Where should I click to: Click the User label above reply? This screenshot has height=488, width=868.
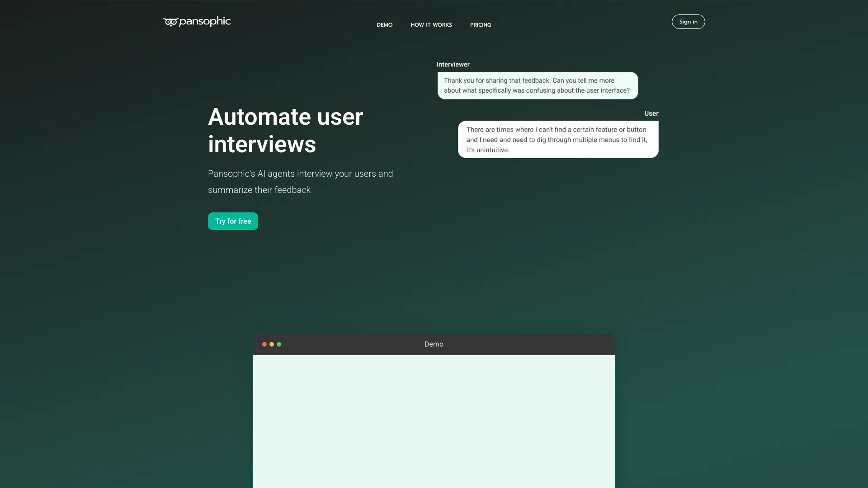(x=651, y=113)
